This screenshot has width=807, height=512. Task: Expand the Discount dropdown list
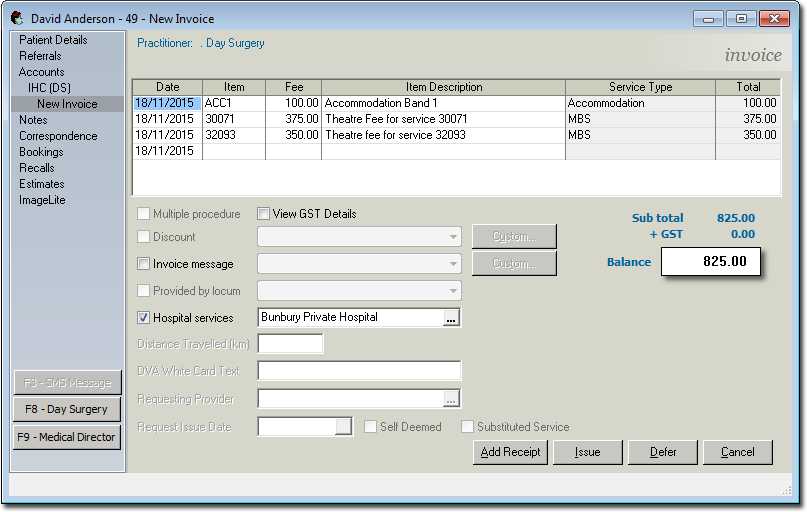(x=453, y=237)
